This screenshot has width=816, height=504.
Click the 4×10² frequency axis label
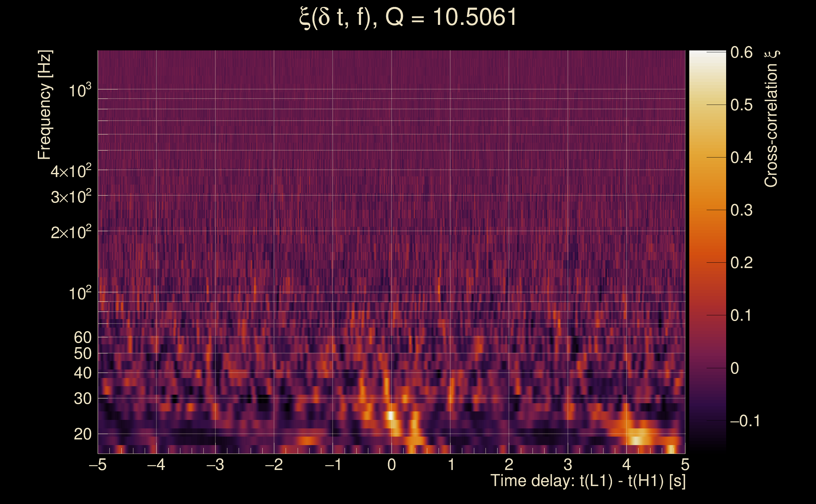tap(71, 171)
